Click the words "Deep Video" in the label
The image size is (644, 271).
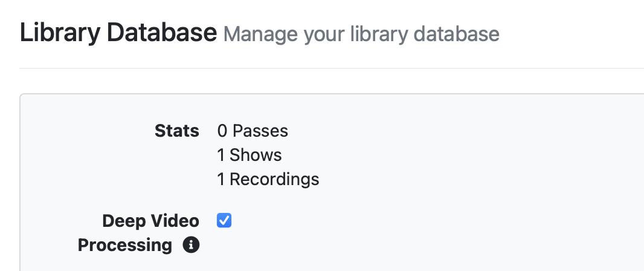click(x=150, y=221)
